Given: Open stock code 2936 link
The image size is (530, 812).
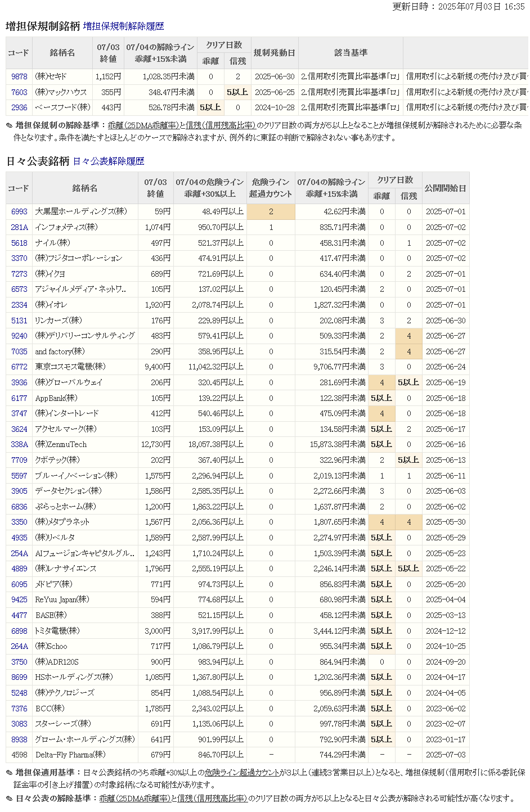Looking at the screenshot, I should tap(19, 107).
